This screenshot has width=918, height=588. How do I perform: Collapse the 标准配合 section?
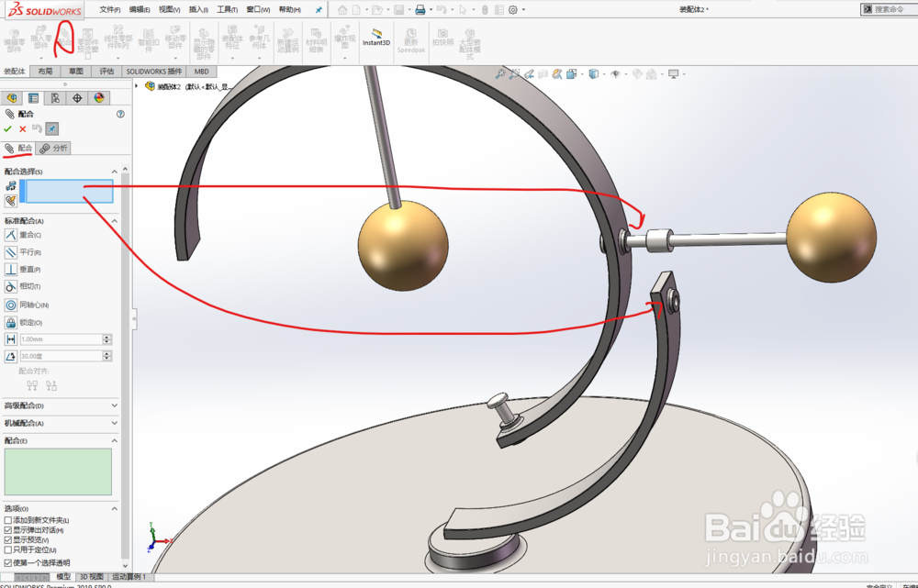tap(114, 221)
